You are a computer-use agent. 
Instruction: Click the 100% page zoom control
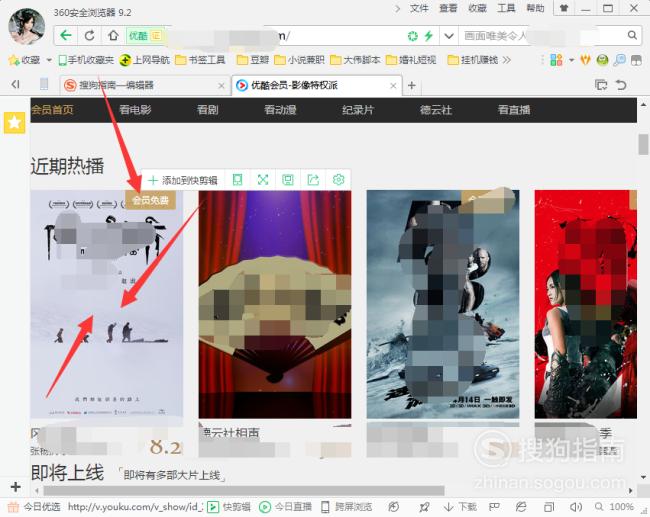coord(614,507)
